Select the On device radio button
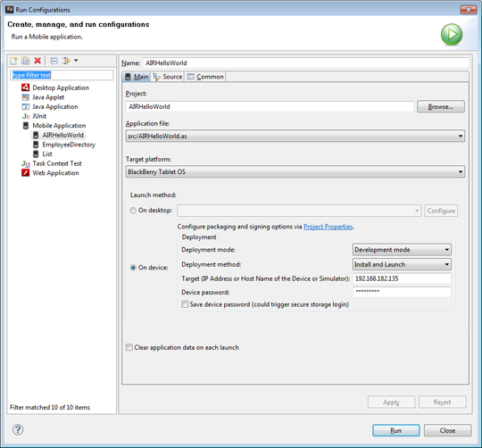482x448 pixels. tap(133, 268)
